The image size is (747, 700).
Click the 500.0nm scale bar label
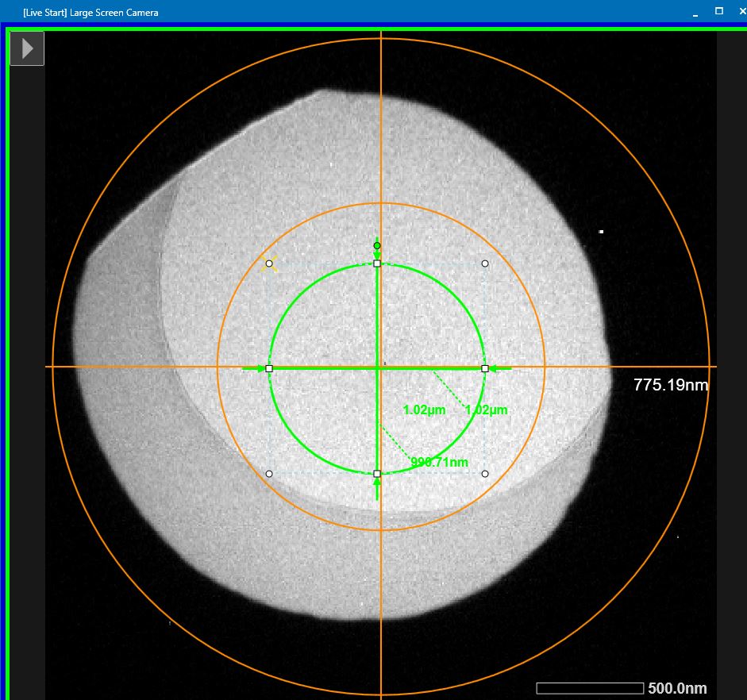tap(677, 688)
